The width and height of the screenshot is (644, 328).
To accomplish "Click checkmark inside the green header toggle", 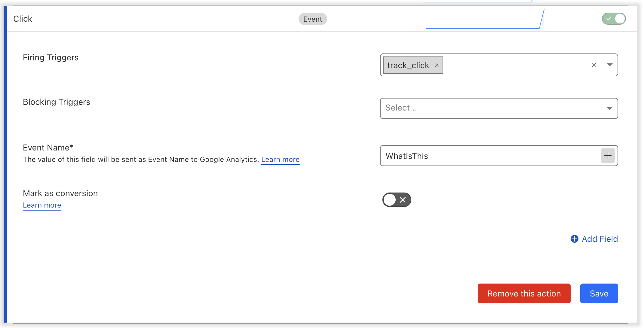I will click(609, 19).
